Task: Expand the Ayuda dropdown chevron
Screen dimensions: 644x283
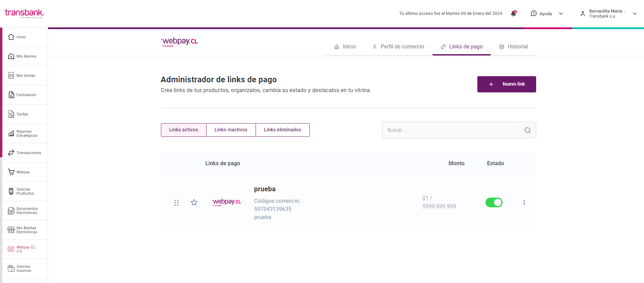Action: point(561,14)
